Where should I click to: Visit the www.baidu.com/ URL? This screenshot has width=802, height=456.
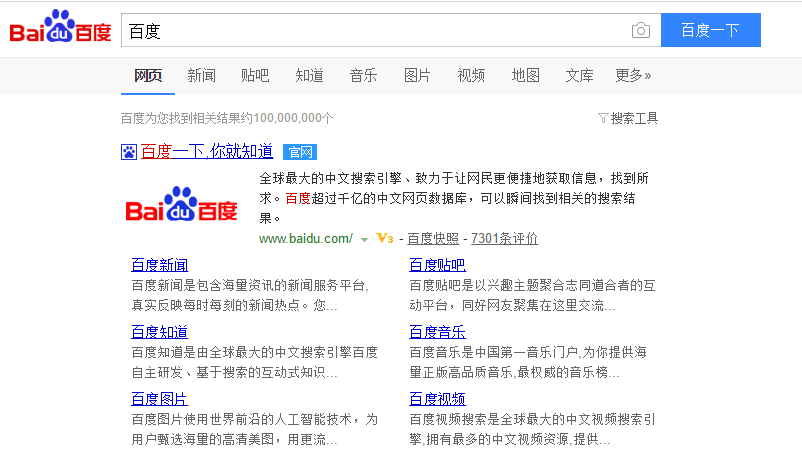[306, 238]
